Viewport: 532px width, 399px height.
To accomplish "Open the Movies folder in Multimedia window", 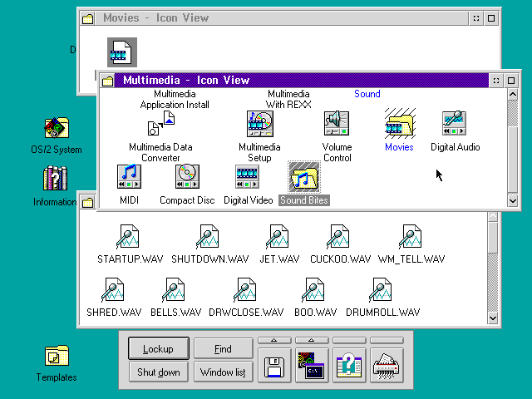I will [x=400, y=124].
